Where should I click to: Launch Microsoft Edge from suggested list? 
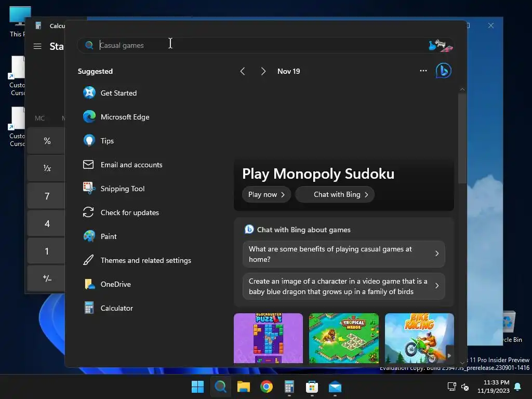point(89,116)
